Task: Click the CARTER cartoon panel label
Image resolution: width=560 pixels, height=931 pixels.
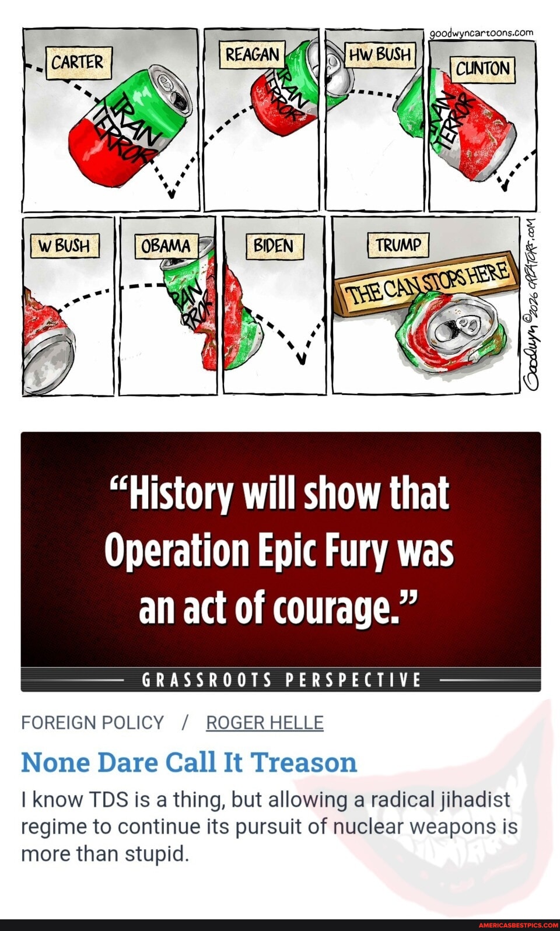Action: coord(79,63)
